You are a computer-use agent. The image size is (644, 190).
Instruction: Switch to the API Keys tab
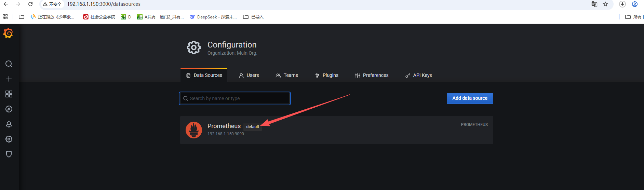pos(418,75)
